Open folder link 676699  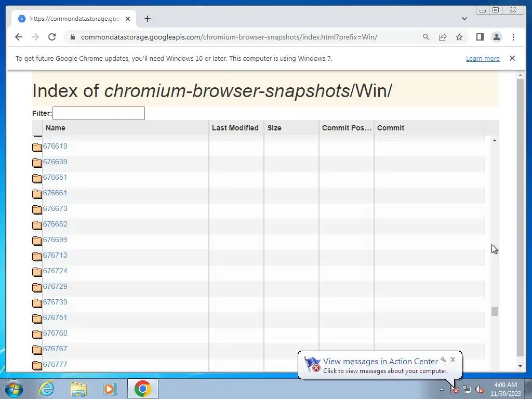[55, 240]
